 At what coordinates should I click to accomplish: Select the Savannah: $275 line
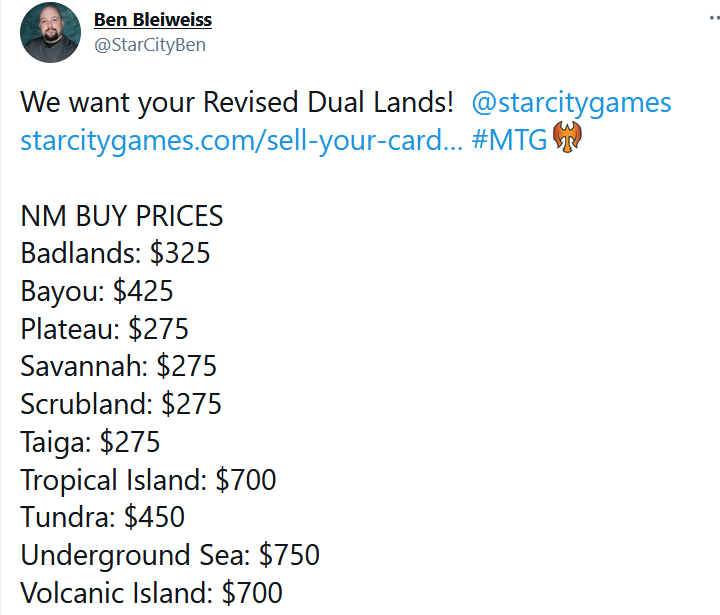click(118, 367)
